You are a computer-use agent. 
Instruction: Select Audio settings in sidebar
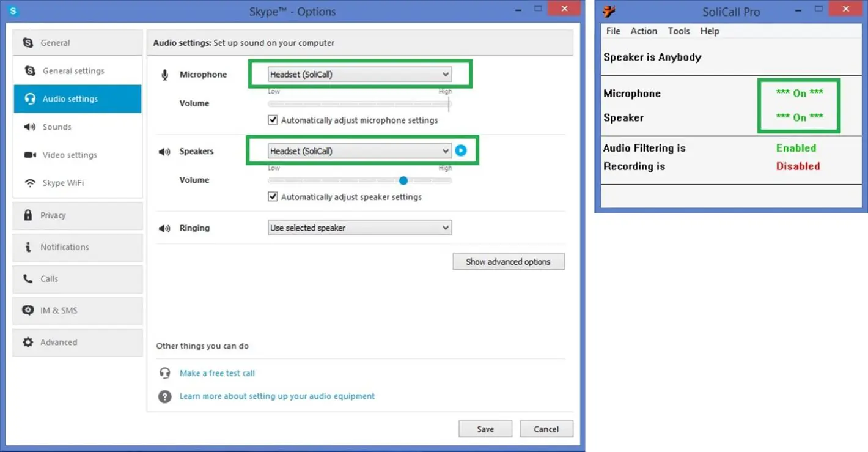pos(78,99)
